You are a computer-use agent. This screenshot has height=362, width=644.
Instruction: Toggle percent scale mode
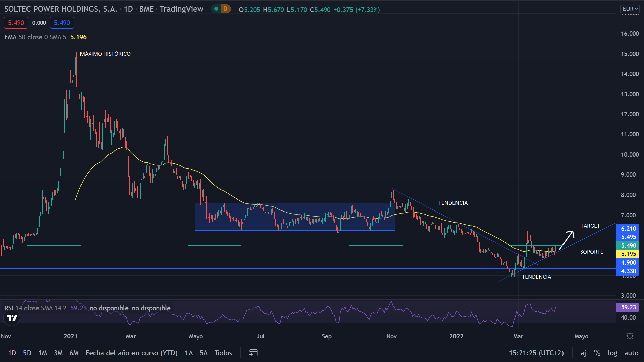(x=597, y=353)
